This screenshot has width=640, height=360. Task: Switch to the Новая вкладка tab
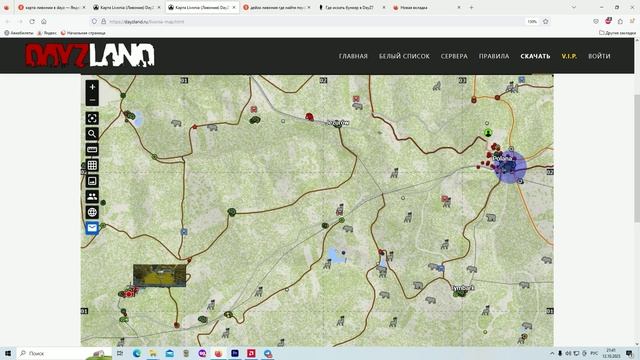427,7
